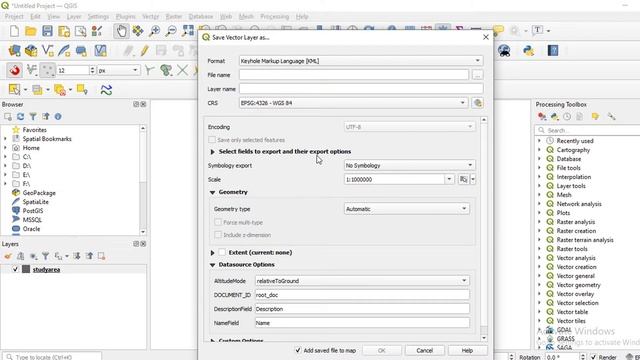The height and width of the screenshot is (360, 640).
Task: Toggle the Render checkbox in status bar
Action: point(593,357)
